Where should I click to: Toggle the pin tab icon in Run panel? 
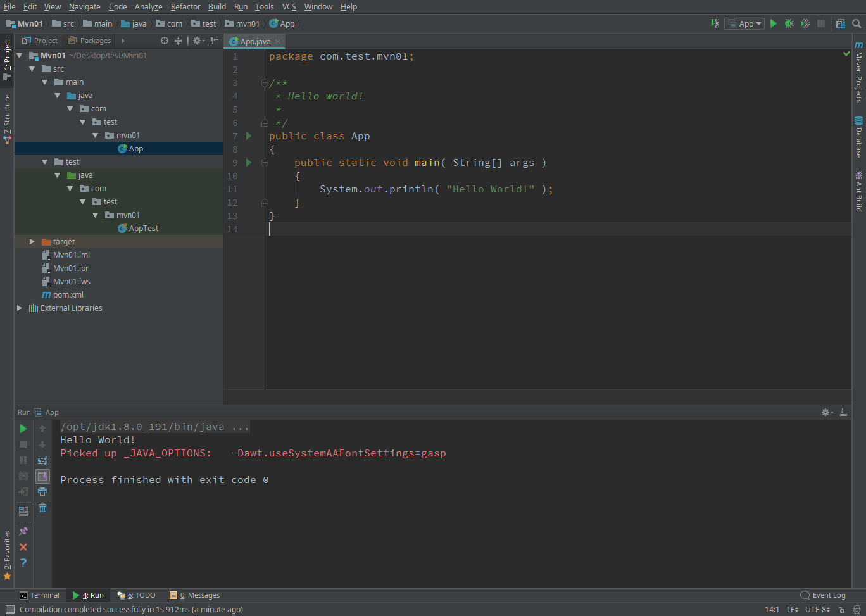[23, 531]
